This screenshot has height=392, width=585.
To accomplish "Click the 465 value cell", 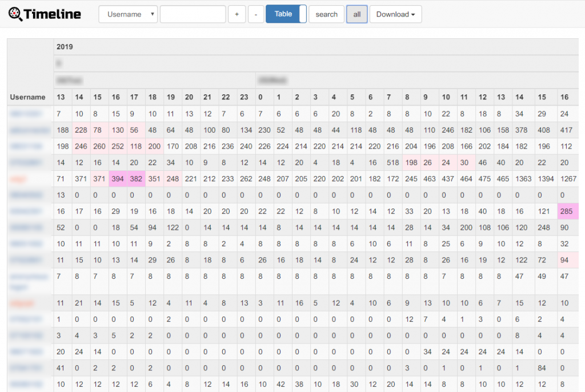I will pyautogui.click(x=503, y=179).
